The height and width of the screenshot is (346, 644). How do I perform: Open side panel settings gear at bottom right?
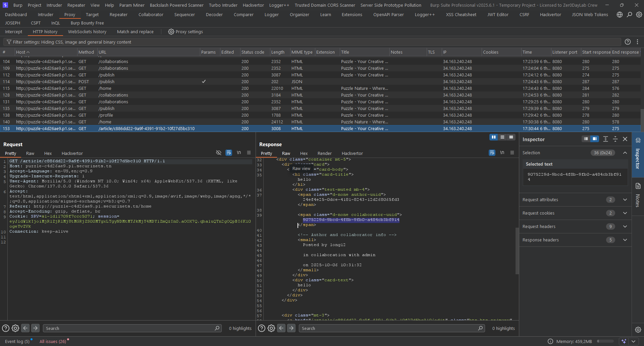click(638, 330)
